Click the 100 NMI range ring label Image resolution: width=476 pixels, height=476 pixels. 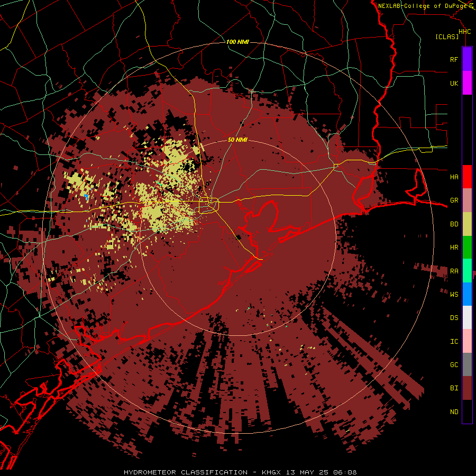pyautogui.click(x=237, y=42)
